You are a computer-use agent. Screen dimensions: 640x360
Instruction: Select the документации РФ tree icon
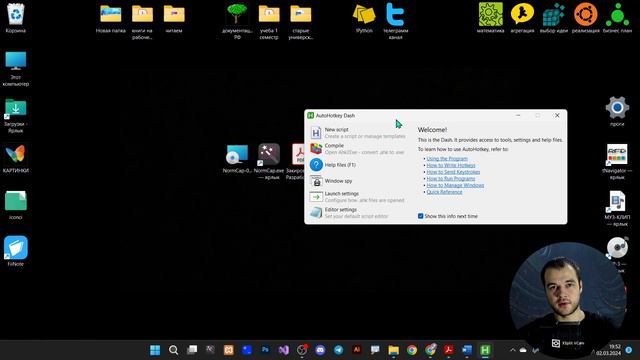point(237,21)
